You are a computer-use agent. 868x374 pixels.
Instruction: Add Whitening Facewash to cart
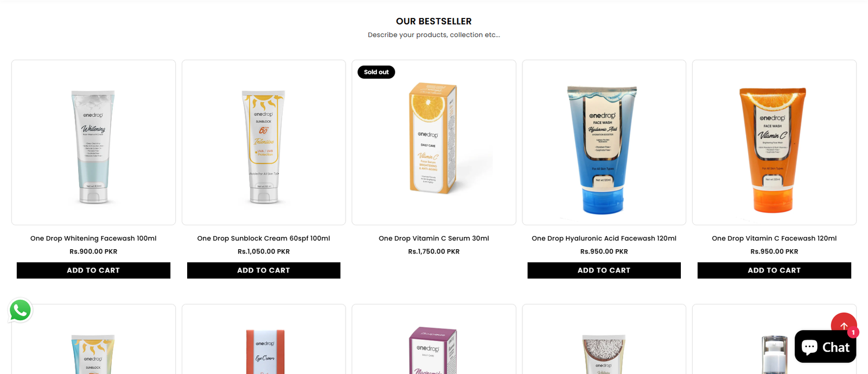coord(93,270)
